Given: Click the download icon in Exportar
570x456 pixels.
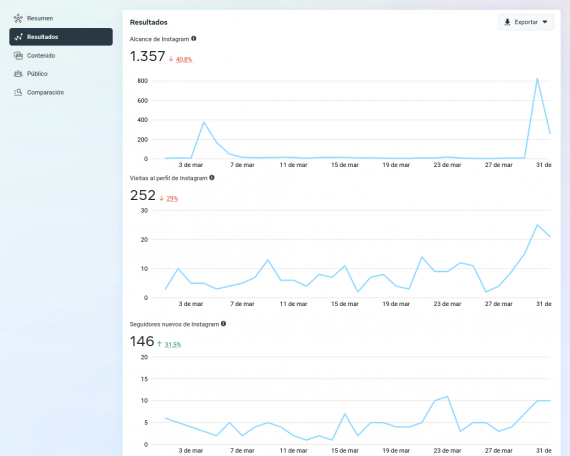Looking at the screenshot, I should (507, 22).
